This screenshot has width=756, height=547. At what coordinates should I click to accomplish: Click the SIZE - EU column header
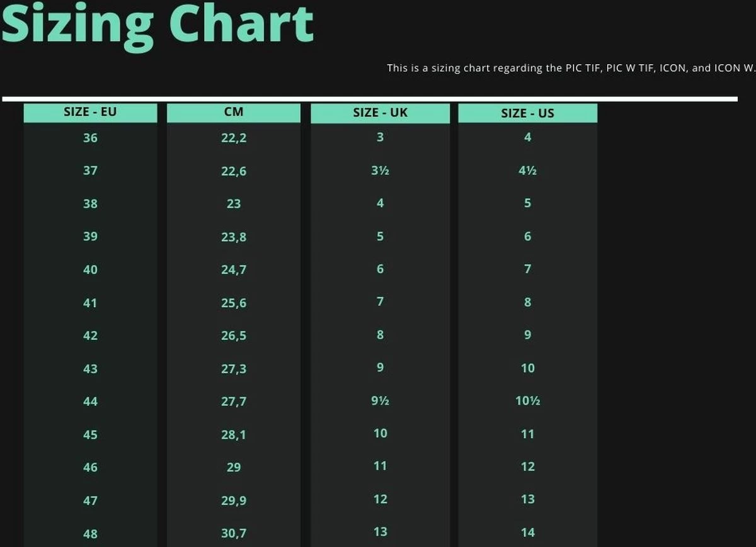90,113
